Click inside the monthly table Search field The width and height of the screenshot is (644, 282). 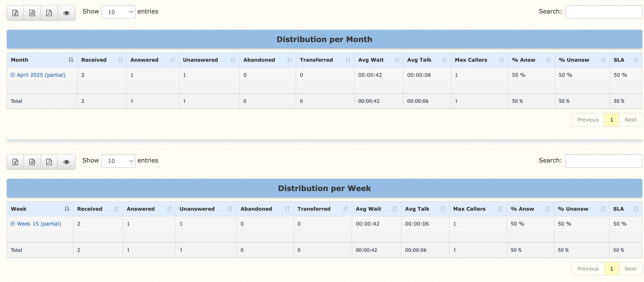[x=603, y=11]
